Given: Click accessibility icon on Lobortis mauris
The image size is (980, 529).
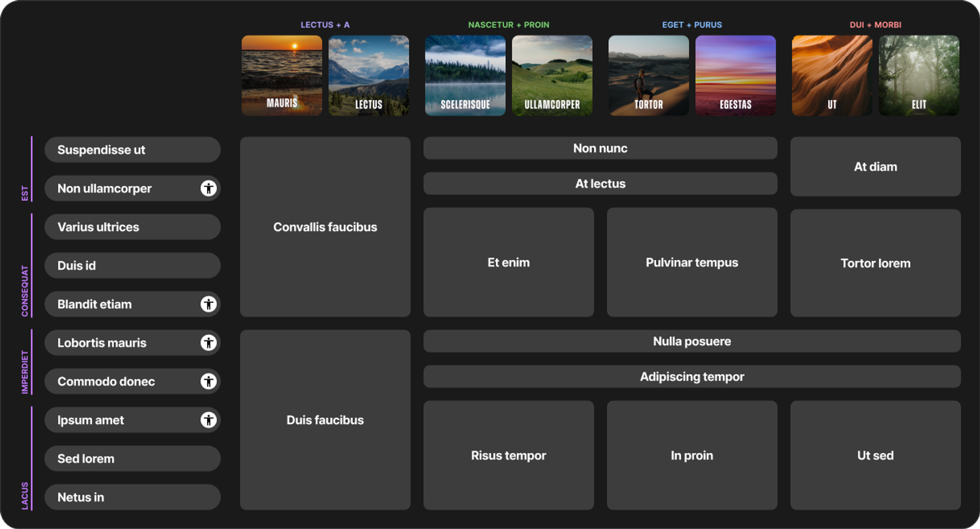Looking at the screenshot, I should click(209, 343).
